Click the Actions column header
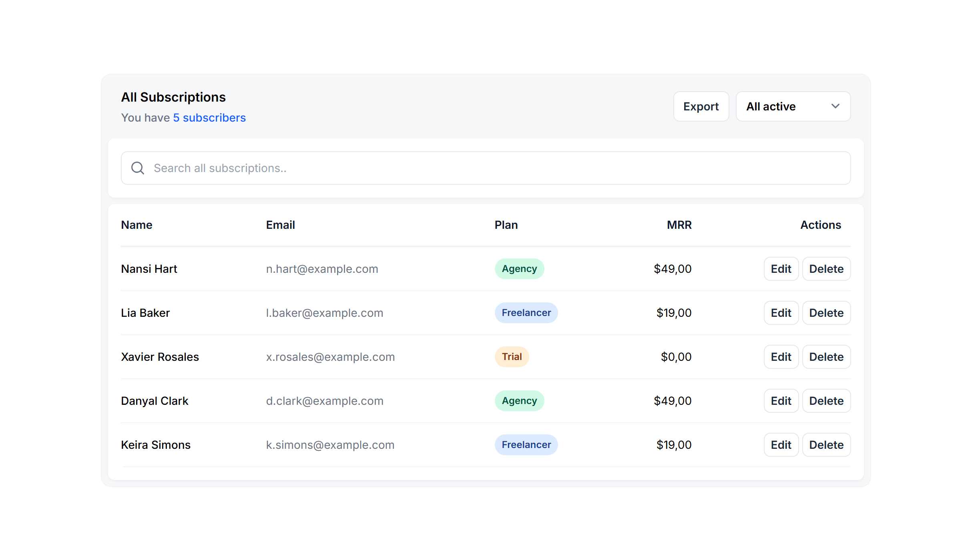Image resolution: width=972 pixels, height=560 pixels. click(x=821, y=225)
